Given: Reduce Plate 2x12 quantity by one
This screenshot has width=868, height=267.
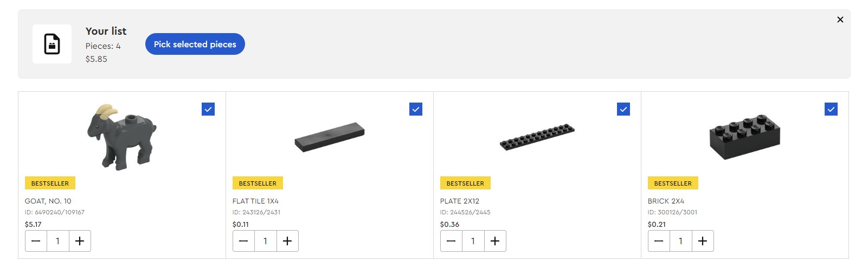Looking at the screenshot, I should pos(451,241).
